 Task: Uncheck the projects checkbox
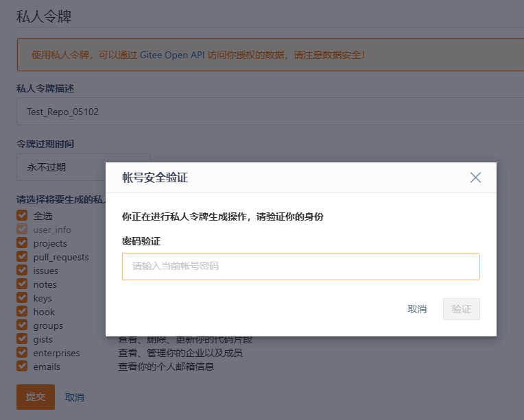[22, 243]
